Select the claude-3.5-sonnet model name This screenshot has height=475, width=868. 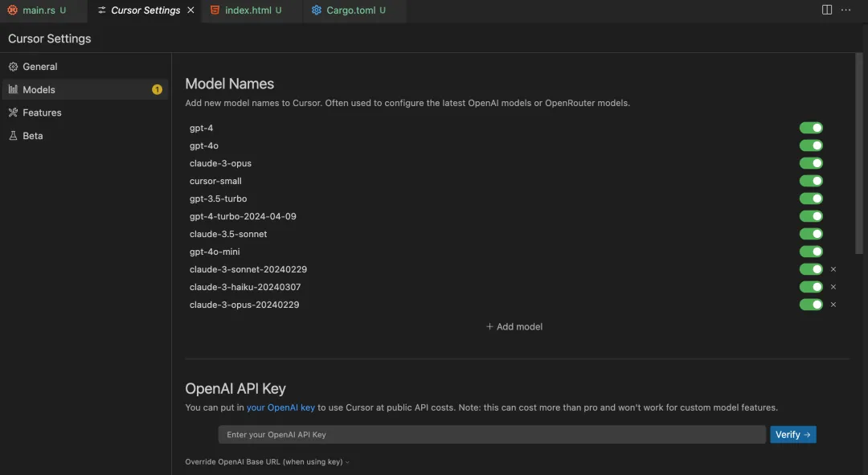pyautogui.click(x=228, y=234)
